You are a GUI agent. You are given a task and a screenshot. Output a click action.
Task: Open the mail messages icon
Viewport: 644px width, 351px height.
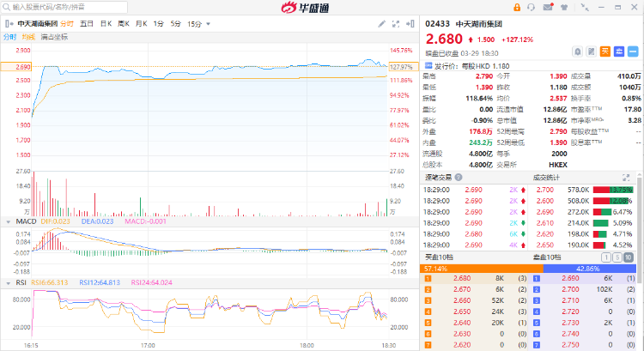pyautogui.click(x=548, y=8)
